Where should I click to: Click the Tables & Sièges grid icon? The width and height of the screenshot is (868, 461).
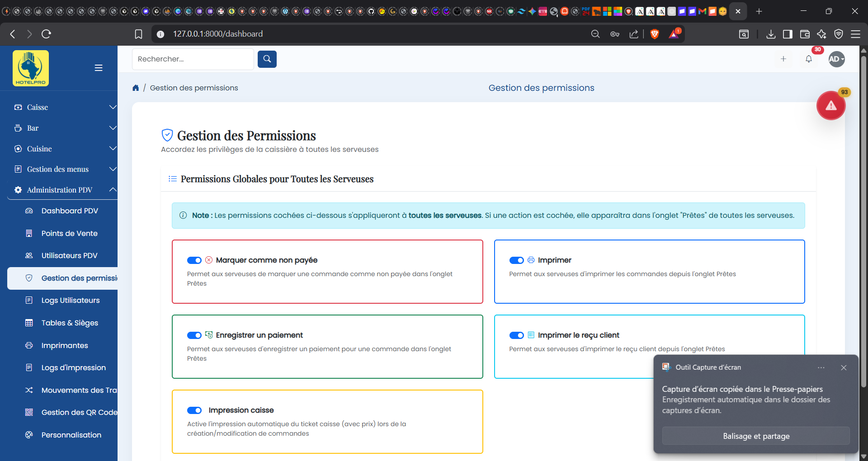click(29, 323)
